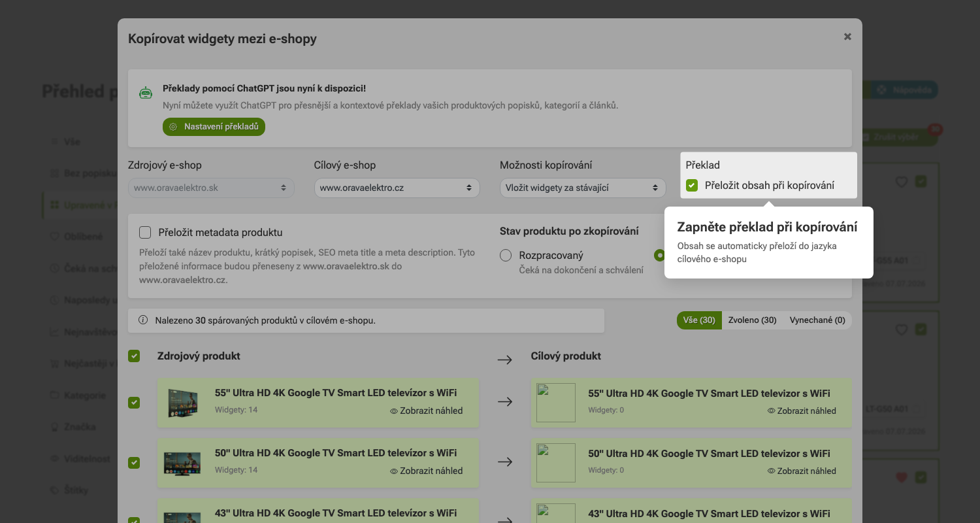Enable Přeložit metadata produktu checkbox
This screenshot has height=523, width=980.
[145, 232]
